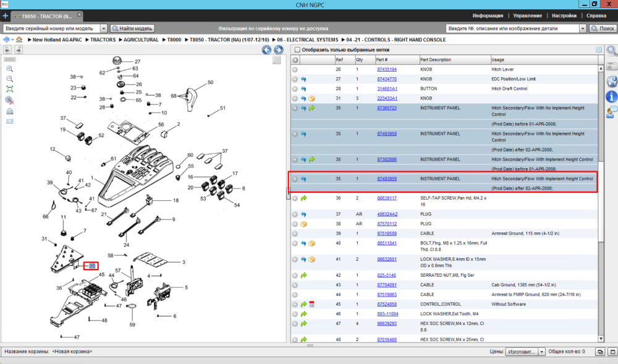Toggle the select-all circle in the table header
The image size is (618, 364).
pos(295,60)
